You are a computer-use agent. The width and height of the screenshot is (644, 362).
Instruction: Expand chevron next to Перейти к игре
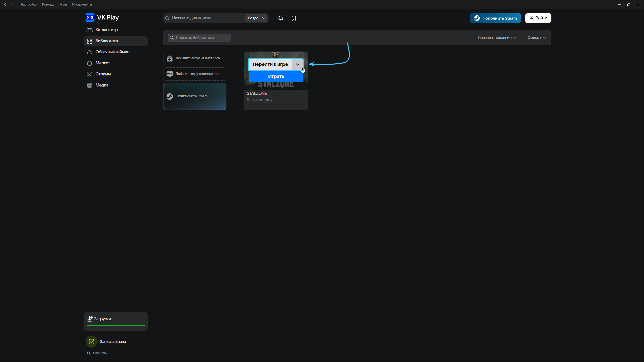click(298, 64)
